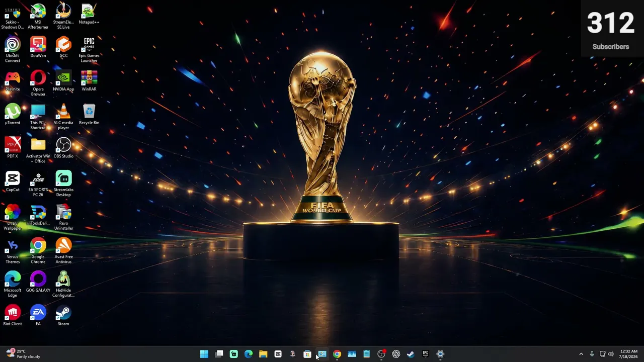Switch to Steam on the taskbar

[411, 354]
